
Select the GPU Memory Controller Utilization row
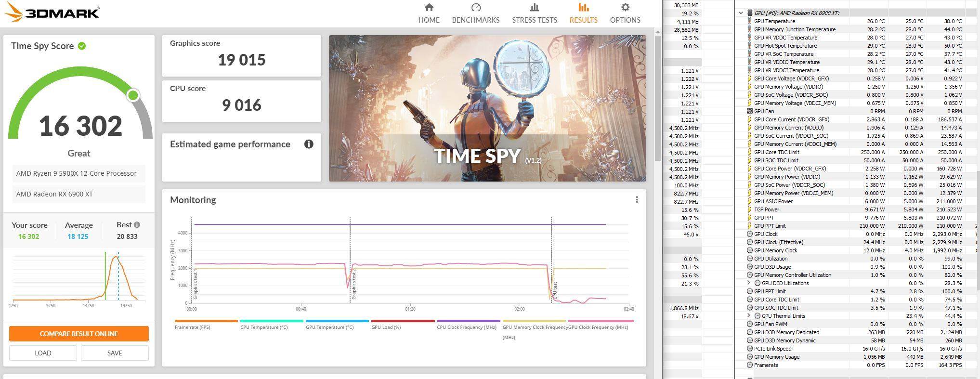[856, 275]
